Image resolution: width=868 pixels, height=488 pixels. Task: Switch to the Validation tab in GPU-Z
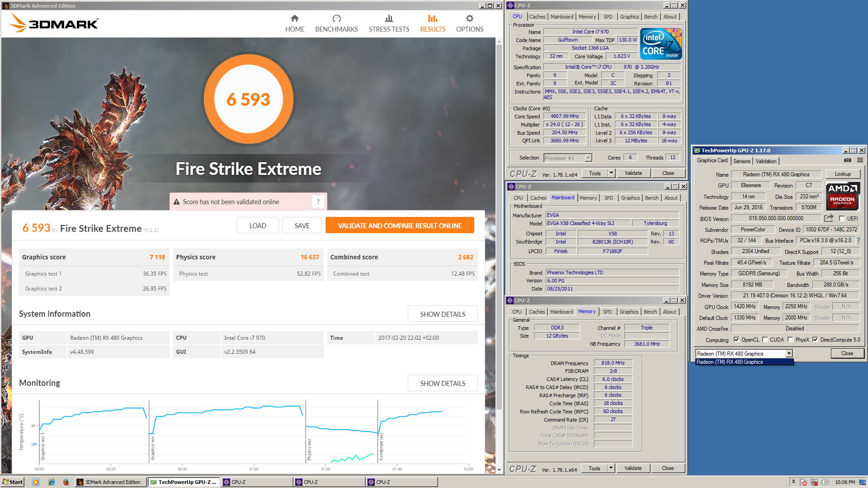766,161
